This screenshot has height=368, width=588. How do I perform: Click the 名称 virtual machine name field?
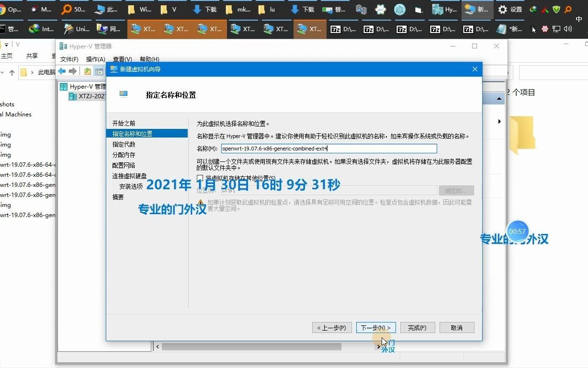tap(329, 149)
